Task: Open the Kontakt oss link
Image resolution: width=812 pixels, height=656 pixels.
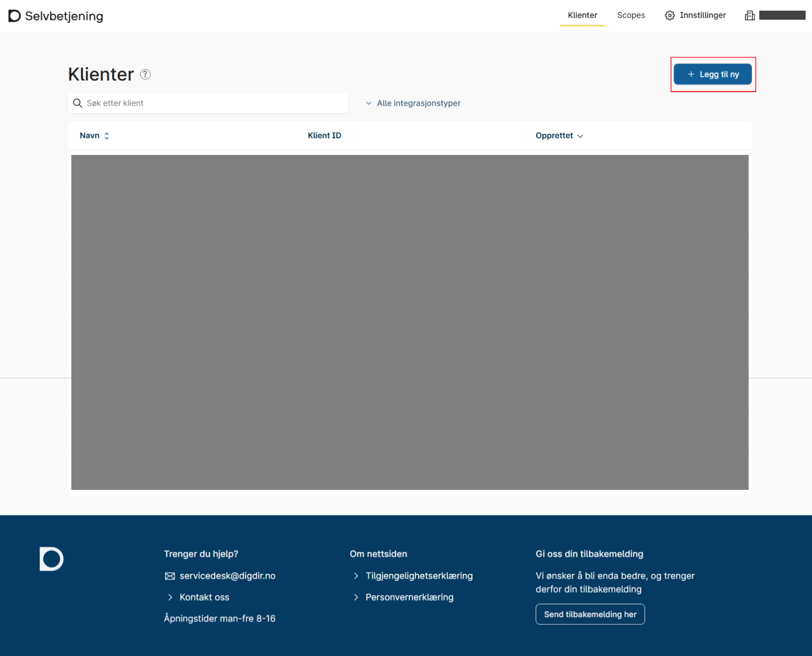Action: 204,597
